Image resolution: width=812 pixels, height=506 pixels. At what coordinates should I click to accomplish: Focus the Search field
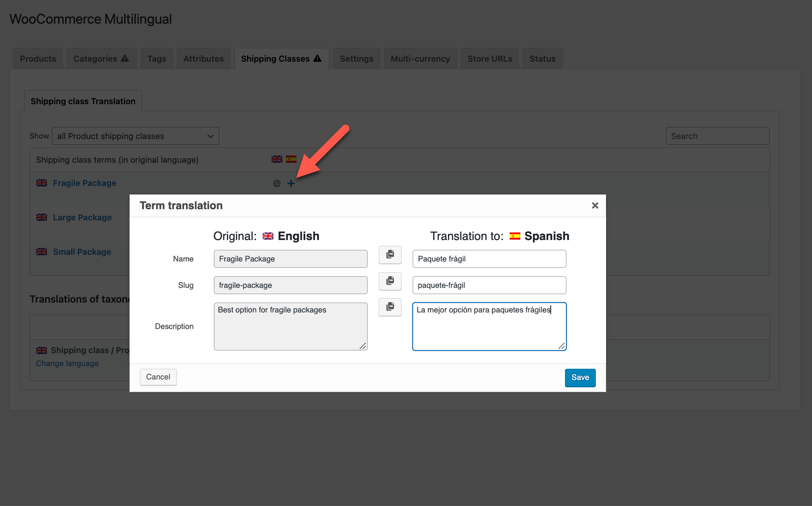(x=717, y=136)
